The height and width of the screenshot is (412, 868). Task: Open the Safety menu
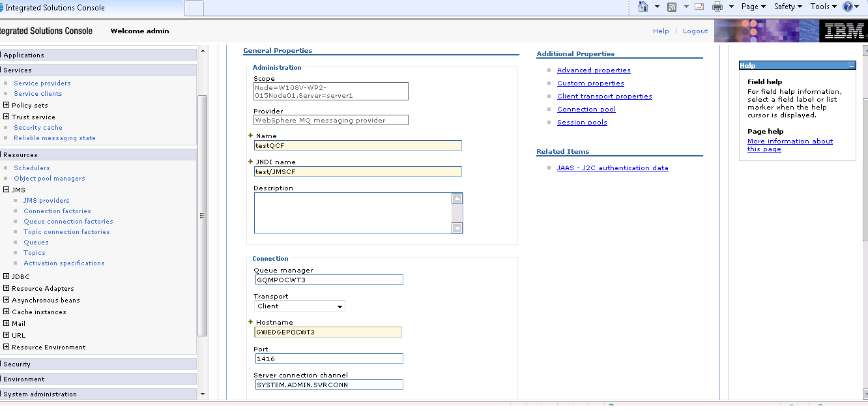click(788, 7)
